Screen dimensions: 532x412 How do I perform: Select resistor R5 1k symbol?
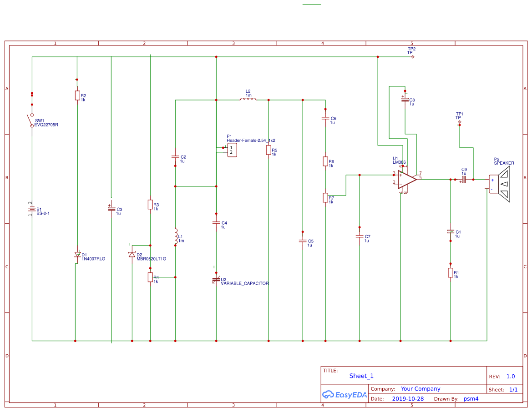coord(269,151)
